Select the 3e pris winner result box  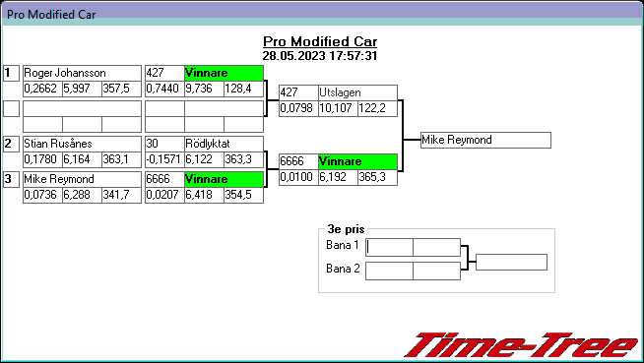511,262
